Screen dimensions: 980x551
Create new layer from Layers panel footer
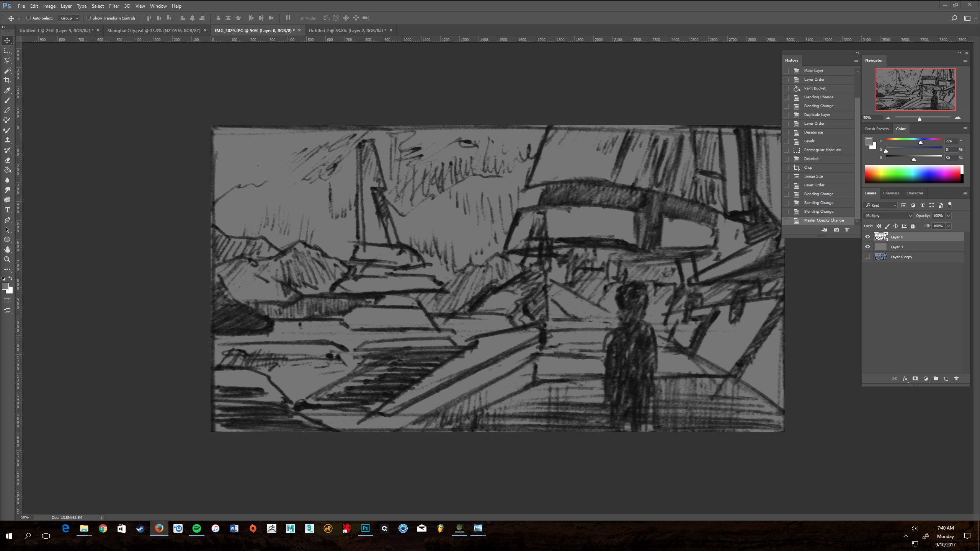coord(946,379)
